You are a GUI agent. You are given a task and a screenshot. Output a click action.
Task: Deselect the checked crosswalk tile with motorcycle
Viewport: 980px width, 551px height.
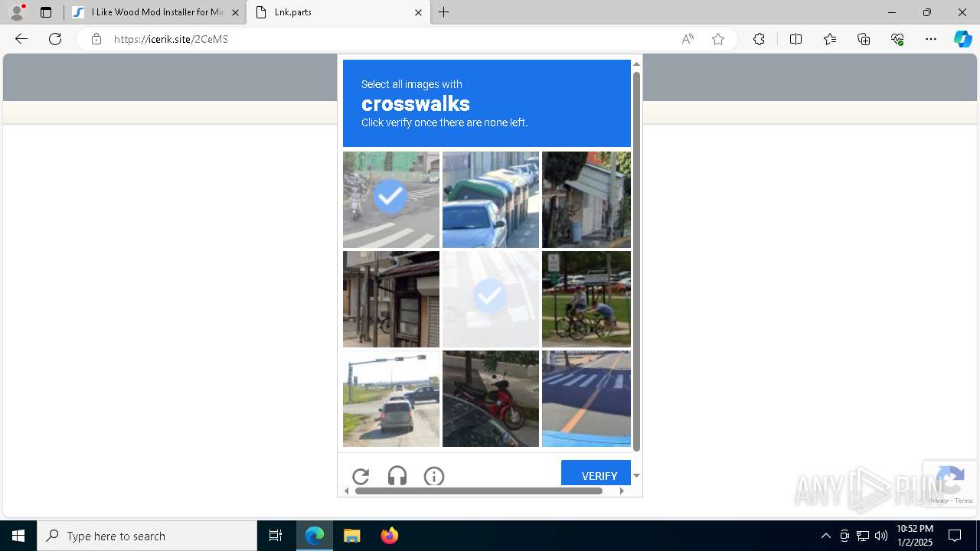click(x=391, y=200)
